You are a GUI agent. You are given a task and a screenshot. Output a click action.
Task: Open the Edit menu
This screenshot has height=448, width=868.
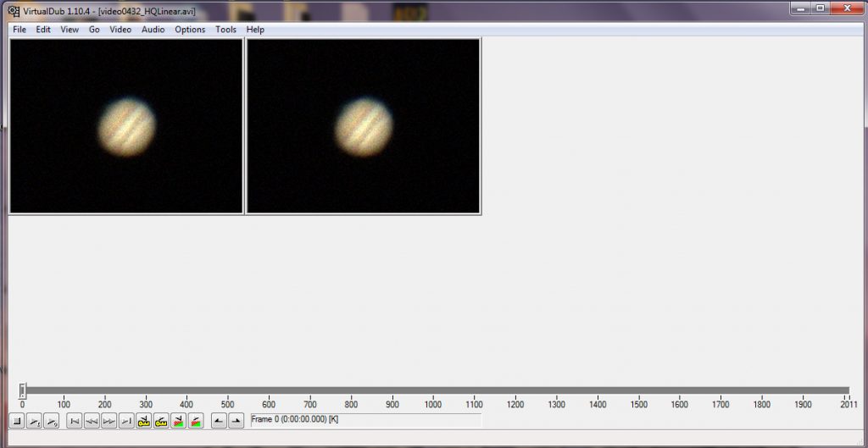43,30
